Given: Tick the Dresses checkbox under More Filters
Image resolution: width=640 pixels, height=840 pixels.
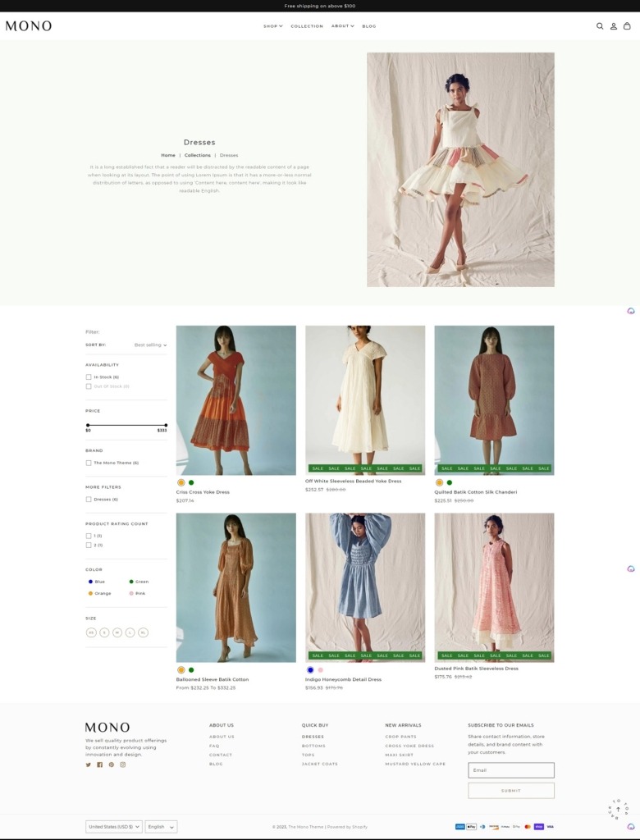Looking at the screenshot, I should [89, 499].
